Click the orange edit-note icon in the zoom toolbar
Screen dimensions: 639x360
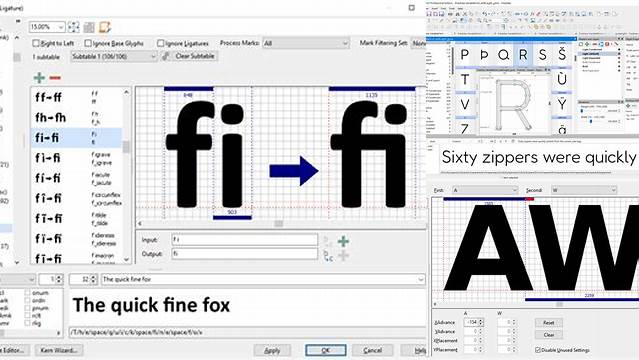pyautogui.click(x=105, y=27)
